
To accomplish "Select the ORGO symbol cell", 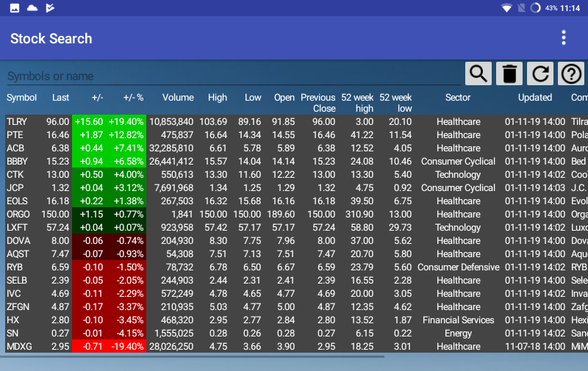I will [x=18, y=214].
